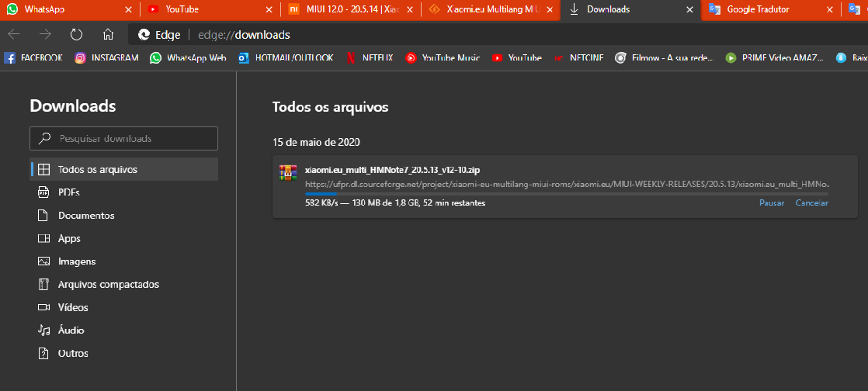Switch to the YouTube browser tab

[210, 9]
